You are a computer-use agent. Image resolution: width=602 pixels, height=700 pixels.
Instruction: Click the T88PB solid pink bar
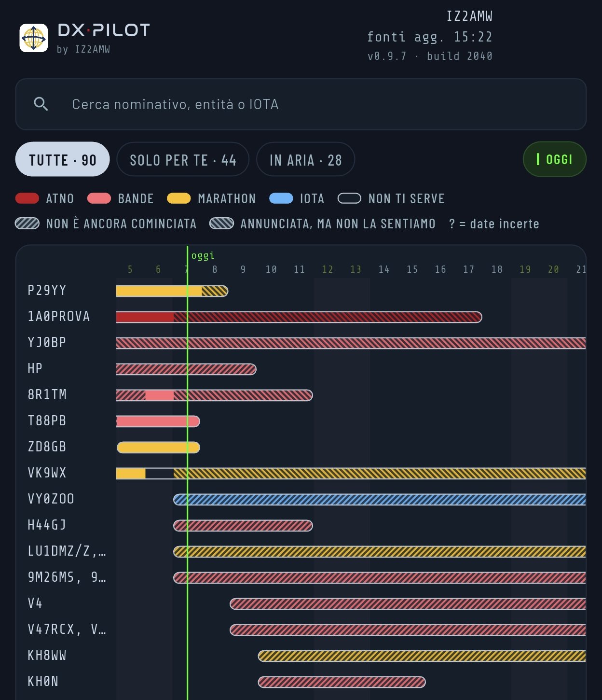click(x=158, y=421)
